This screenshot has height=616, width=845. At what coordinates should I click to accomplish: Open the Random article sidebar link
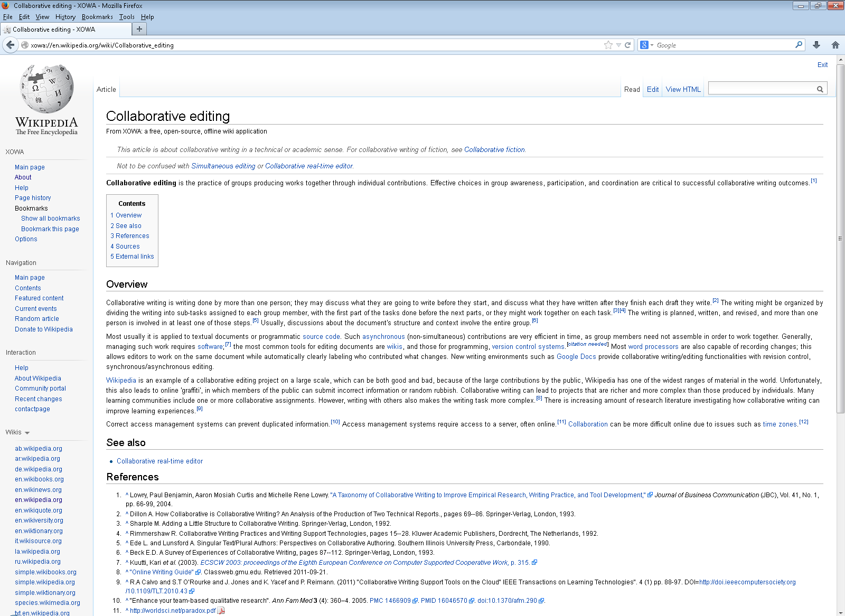tap(37, 319)
